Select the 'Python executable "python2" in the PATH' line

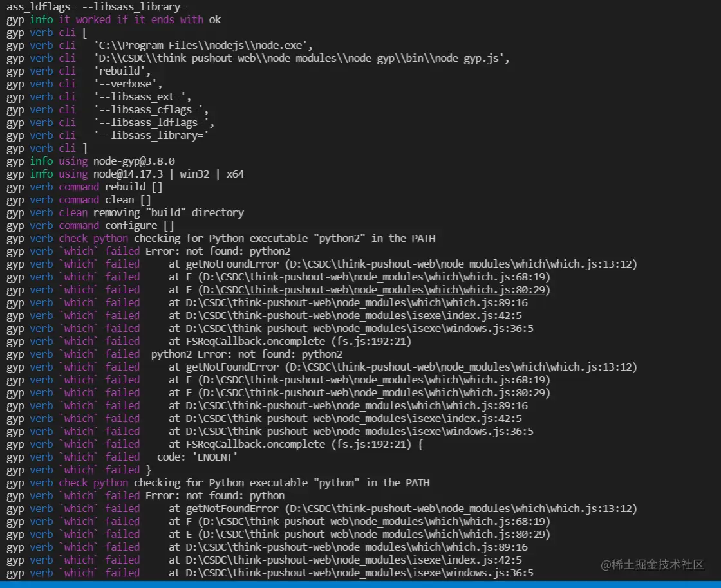tap(221, 239)
